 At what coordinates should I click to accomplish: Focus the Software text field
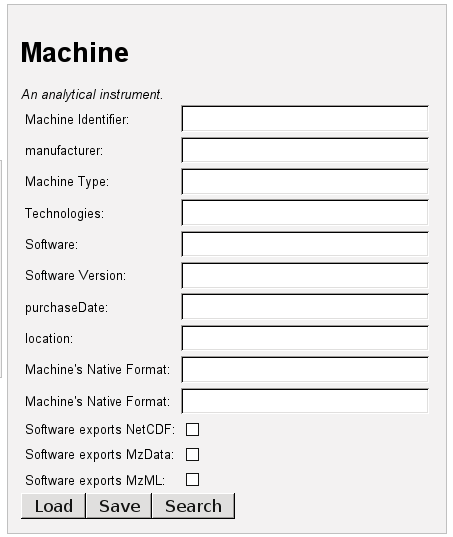(305, 244)
